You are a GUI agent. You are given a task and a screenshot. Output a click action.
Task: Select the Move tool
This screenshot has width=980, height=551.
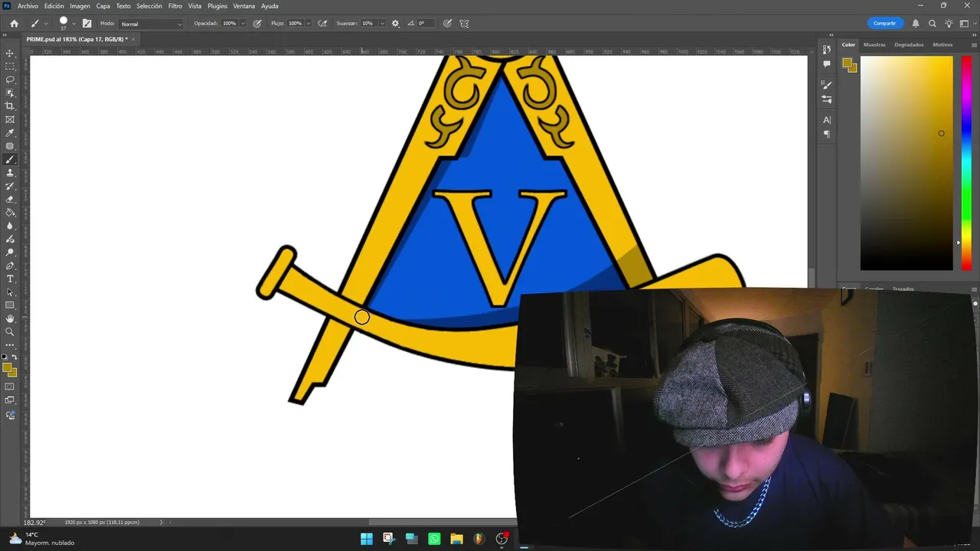coord(10,53)
